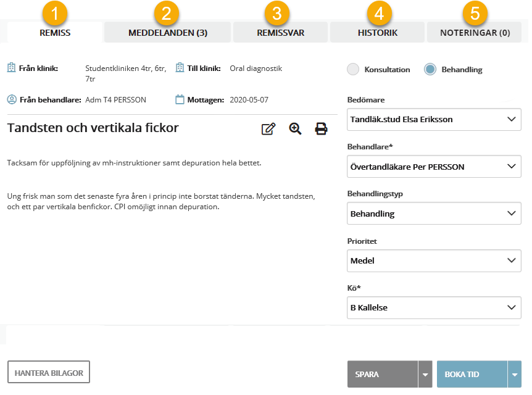532x395 pixels.
Task: Click the Hantera bilagor button
Action: click(x=49, y=373)
